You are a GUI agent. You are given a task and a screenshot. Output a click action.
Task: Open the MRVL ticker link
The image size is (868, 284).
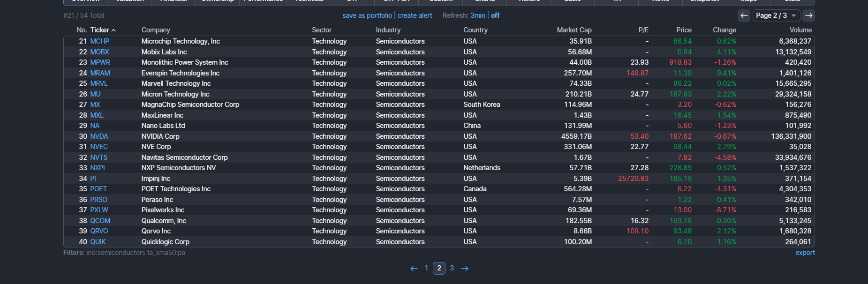(x=99, y=83)
